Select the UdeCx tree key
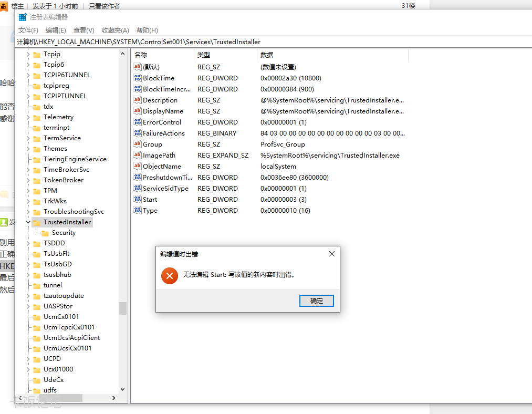This screenshot has height=414, width=532. point(54,380)
